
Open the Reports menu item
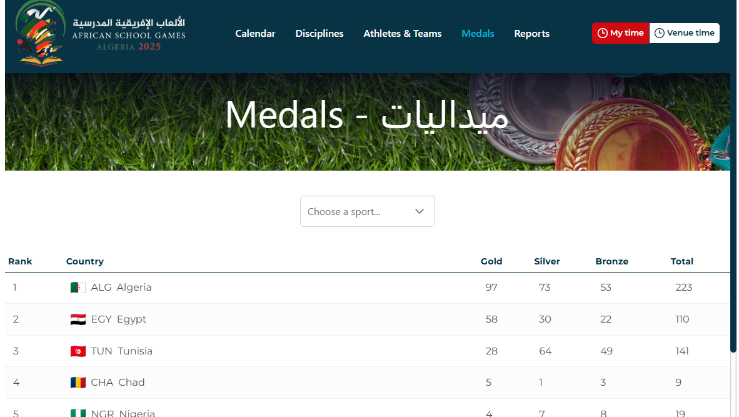pyautogui.click(x=531, y=34)
